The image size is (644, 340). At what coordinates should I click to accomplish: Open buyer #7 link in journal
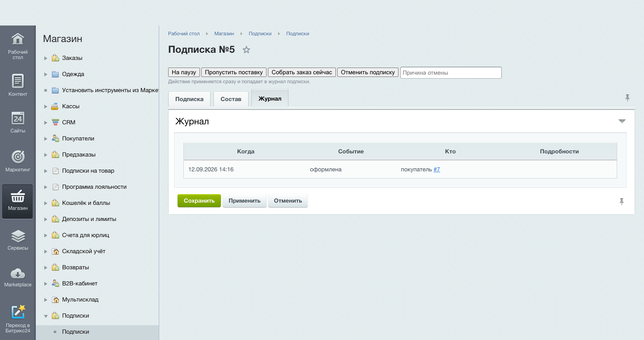point(437,170)
